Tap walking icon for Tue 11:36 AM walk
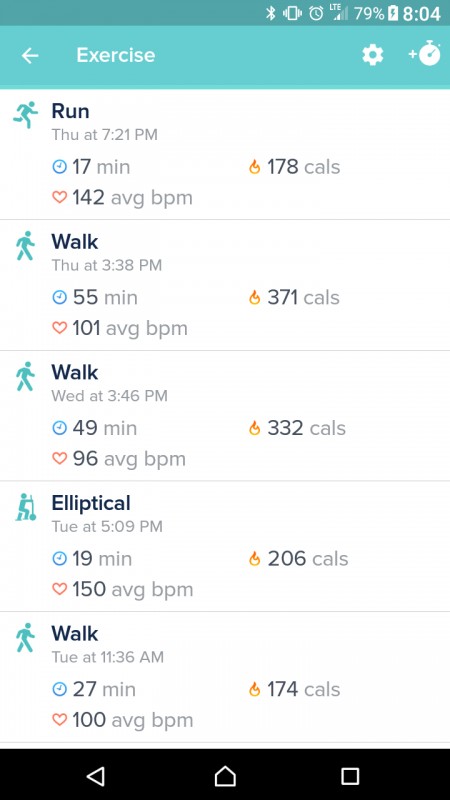 [x=25, y=638]
